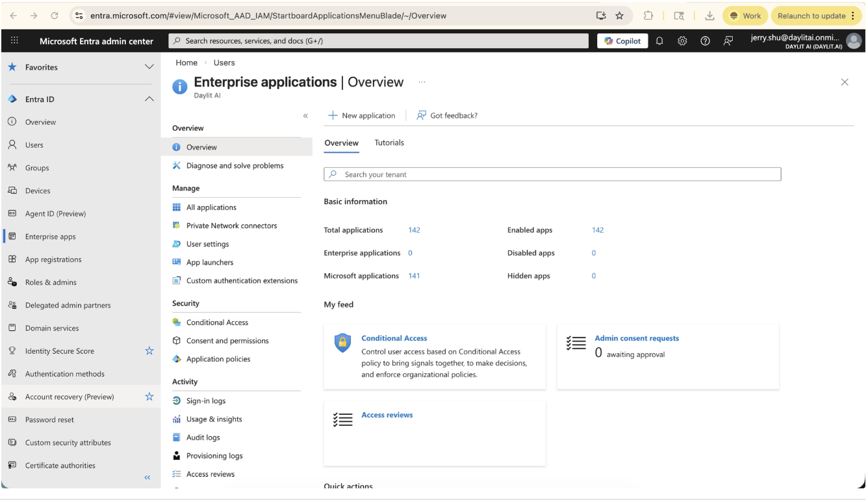The image size is (868, 502).
Task: Click the account avatar picture
Action: click(854, 41)
